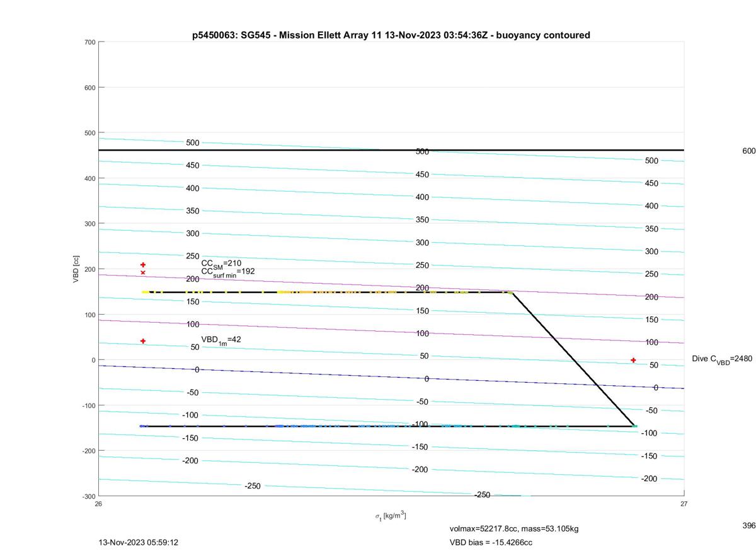Select the volmax=52217.8cc, mass=53.105kg text

tap(514, 528)
